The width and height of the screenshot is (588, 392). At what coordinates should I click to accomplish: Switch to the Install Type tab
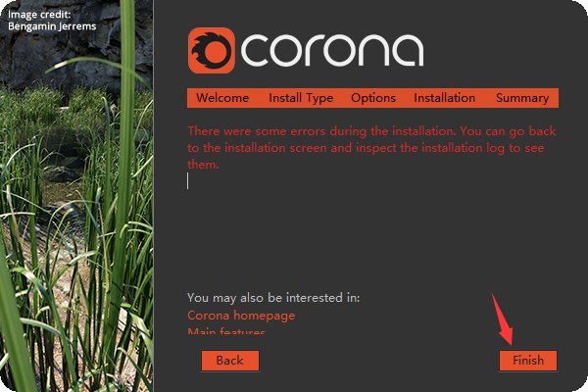(x=301, y=98)
